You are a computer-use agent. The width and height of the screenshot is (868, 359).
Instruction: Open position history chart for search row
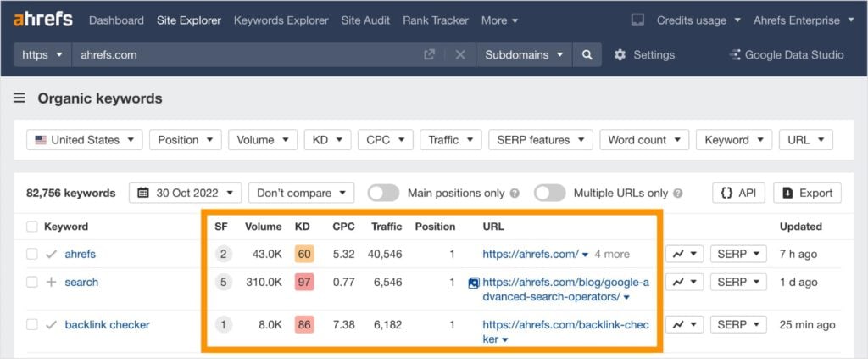684,282
